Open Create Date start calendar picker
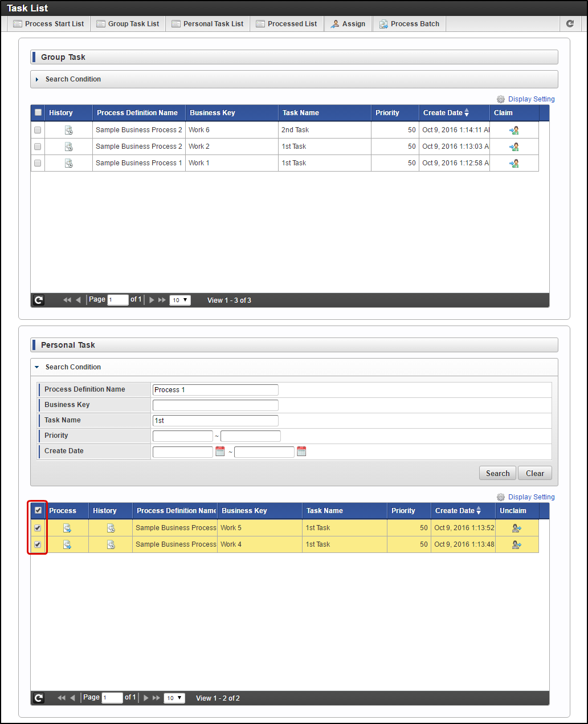Image resolution: width=588 pixels, height=724 pixels. click(x=220, y=452)
